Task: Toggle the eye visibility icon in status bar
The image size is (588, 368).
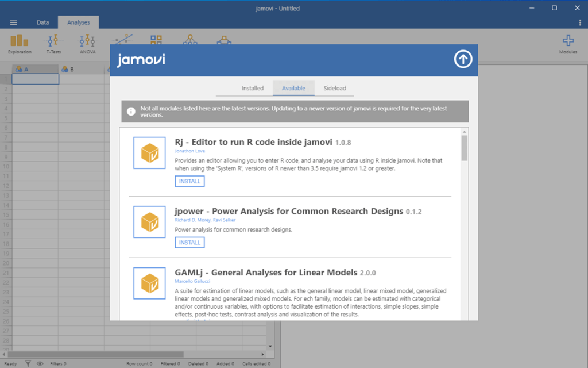Action: [x=40, y=363]
